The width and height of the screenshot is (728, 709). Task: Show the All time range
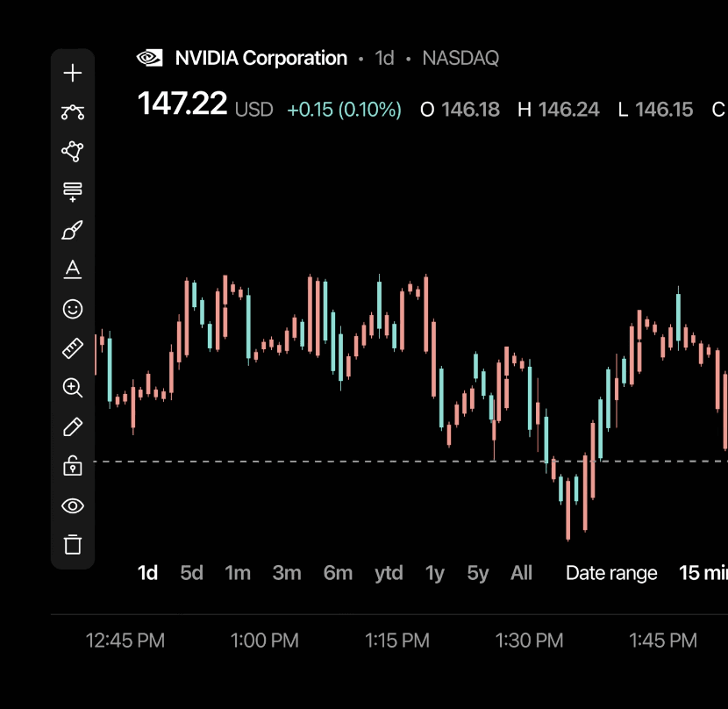[521, 573]
